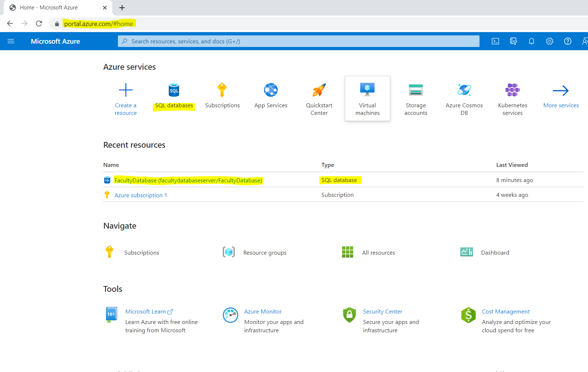
Task: Click the Type column header
Action: 328,165
